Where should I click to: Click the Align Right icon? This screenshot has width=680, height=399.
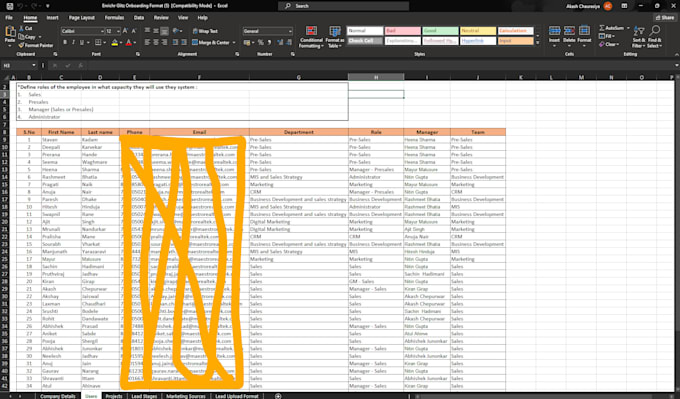[x=164, y=43]
